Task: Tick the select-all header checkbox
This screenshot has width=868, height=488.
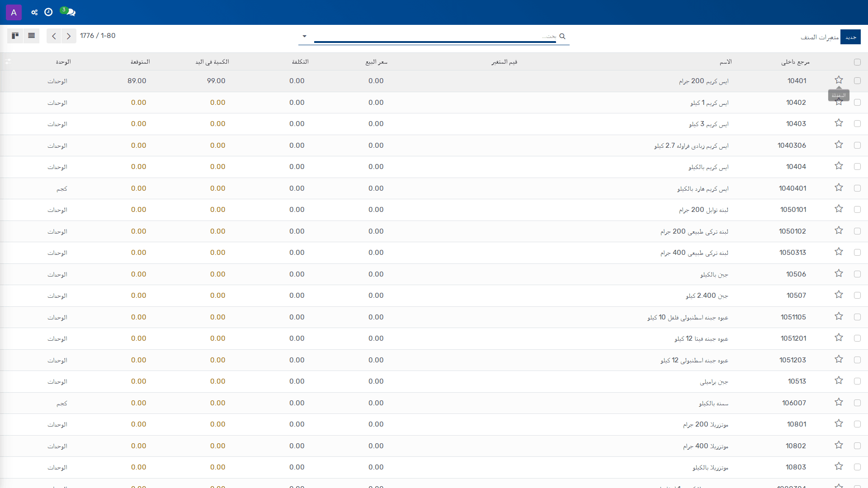Action: coord(857,62)
